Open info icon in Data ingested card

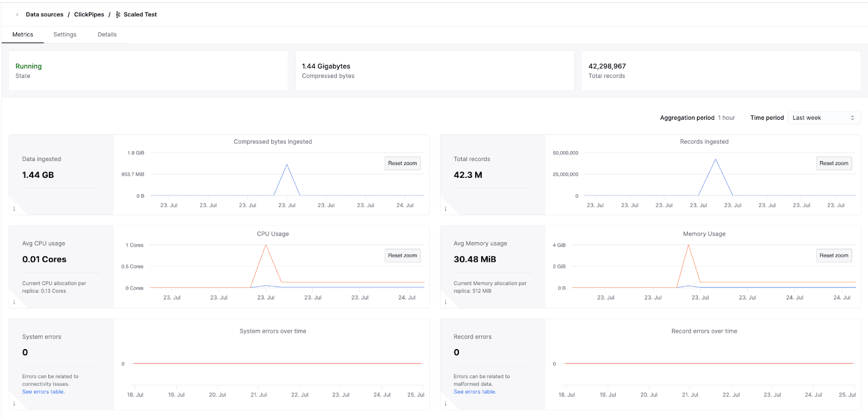click(14, 209)
